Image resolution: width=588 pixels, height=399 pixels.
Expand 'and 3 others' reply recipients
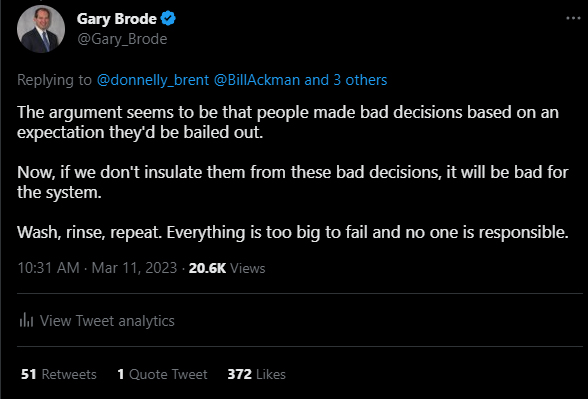[346, 80]
